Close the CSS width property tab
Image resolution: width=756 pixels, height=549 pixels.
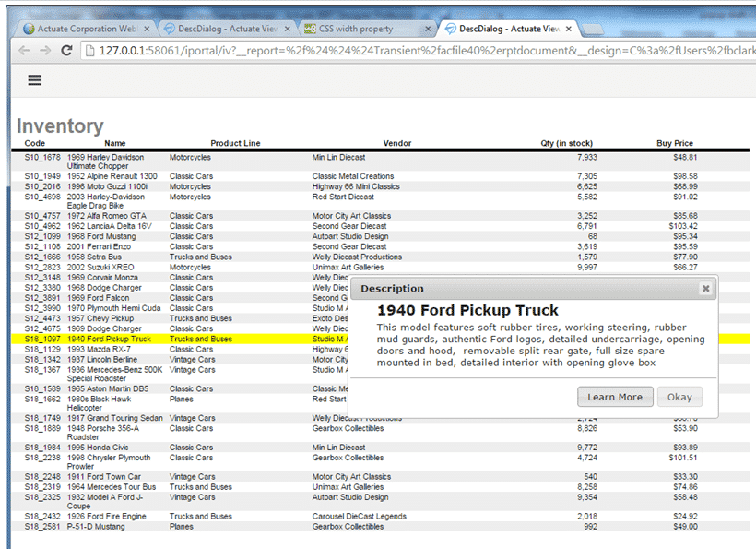coord(427,29)
